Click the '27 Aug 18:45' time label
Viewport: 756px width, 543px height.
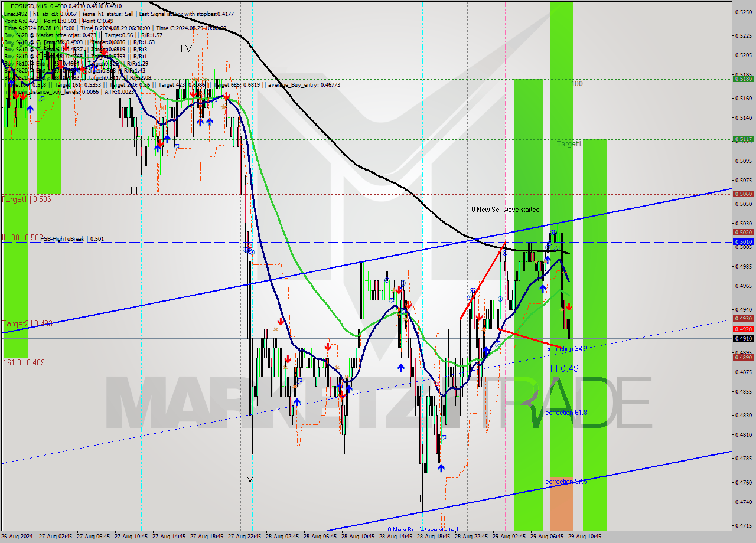coord(207,537)
